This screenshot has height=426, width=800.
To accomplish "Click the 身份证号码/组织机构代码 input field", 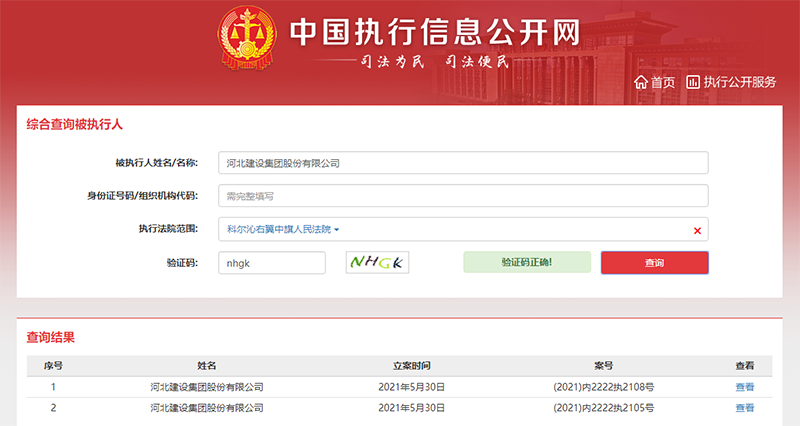I will [x=463, y=196].
